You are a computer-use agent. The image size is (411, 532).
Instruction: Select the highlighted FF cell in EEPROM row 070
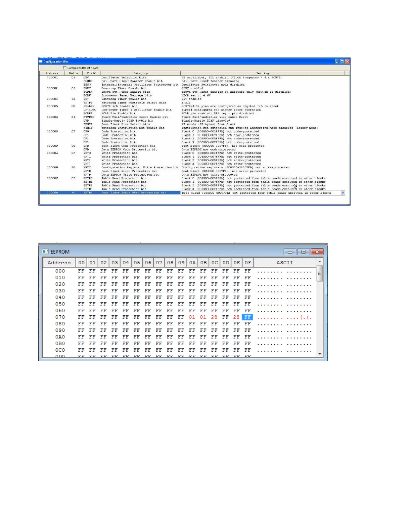[x=247, y=317]
